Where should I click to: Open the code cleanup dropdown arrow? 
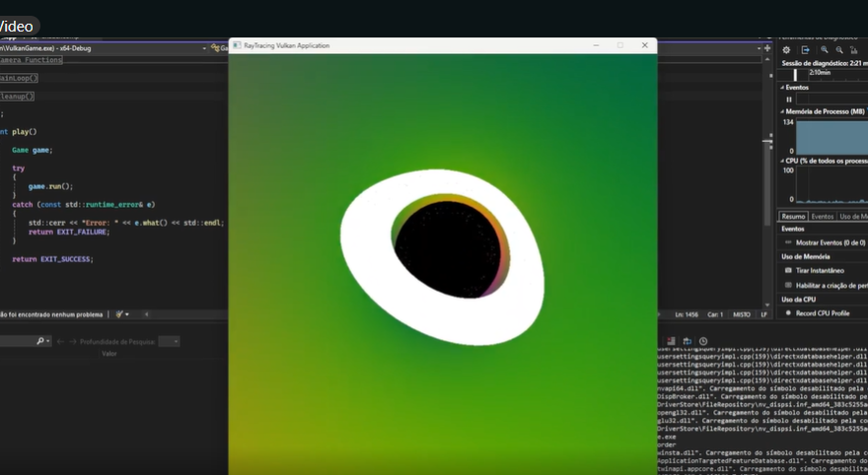tap(127, 314)
